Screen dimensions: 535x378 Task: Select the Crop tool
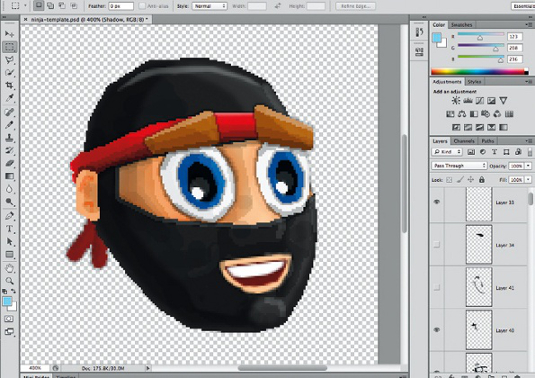point(10,85)
